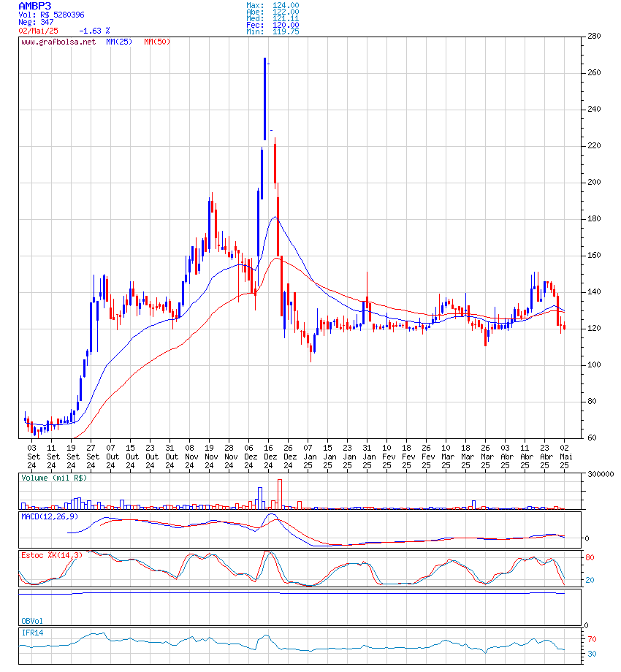Click the 220 price axis label
The image size is (621, 672).
594,145
